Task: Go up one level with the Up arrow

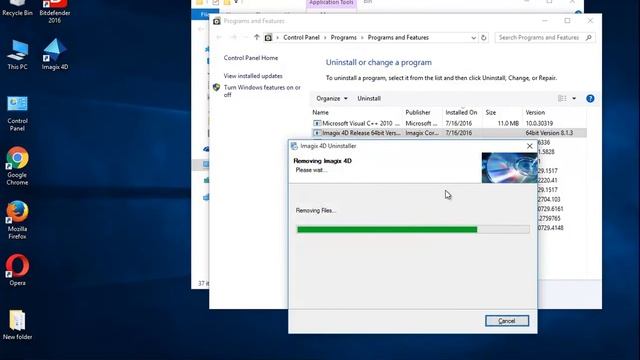Action: point(256,38)
